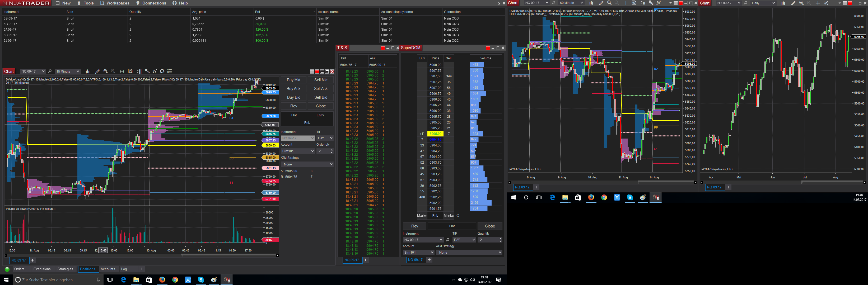Open the 60 Minute interval dropdown
Viewport: 868px width, 285px height.
tap(571, 3)
